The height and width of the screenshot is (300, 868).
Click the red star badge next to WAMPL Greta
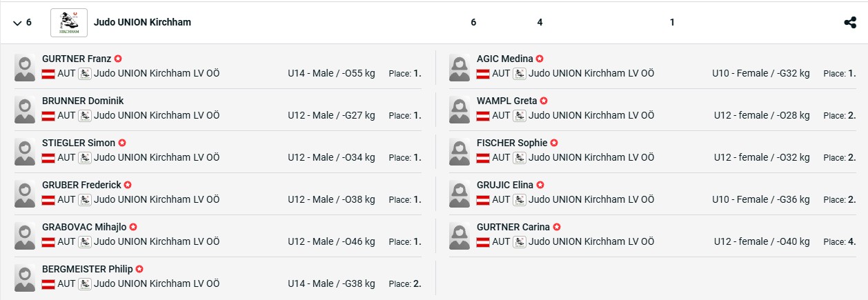pyautogui.click(x=544, y=101)
